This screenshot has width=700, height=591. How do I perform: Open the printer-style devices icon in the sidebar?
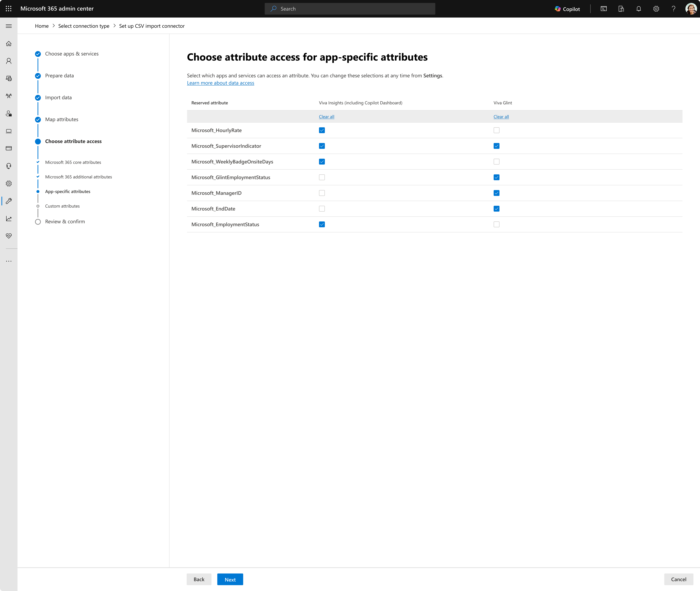(9, 78)
